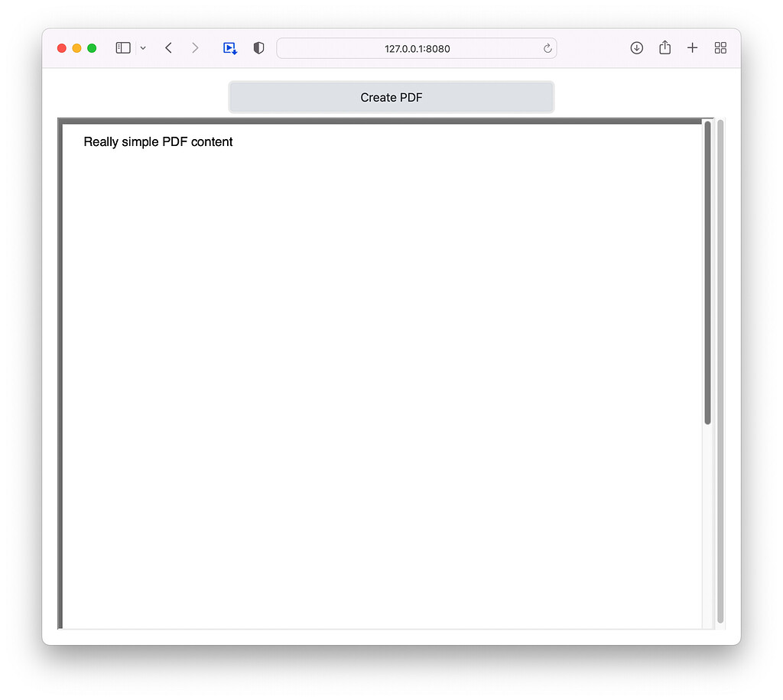Click the Create PDF button
The width and height of the screenshot is (783, 700).
pos(391,97)
